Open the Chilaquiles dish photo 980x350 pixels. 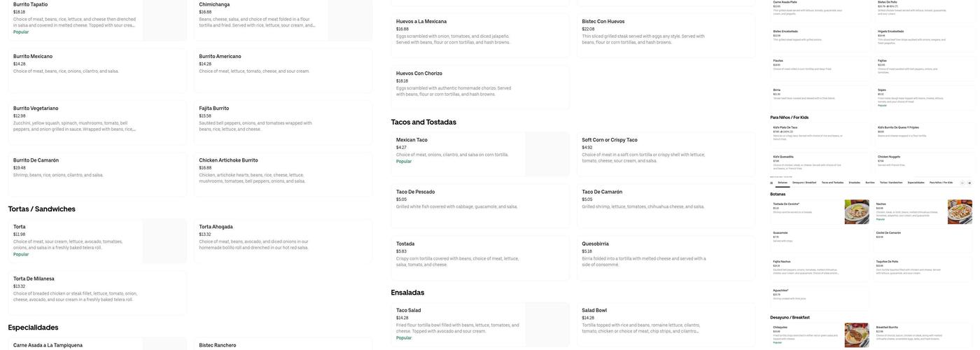[857, 335]
